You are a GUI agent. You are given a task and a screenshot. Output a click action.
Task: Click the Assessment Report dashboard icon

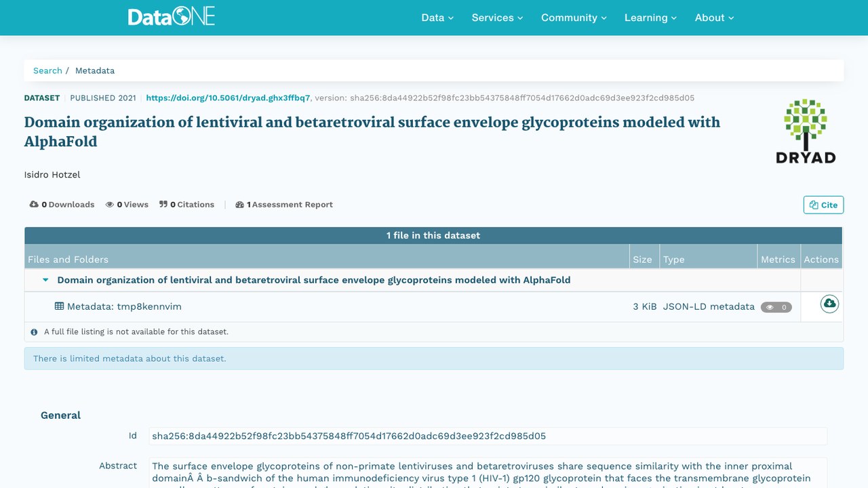[239, 205]
